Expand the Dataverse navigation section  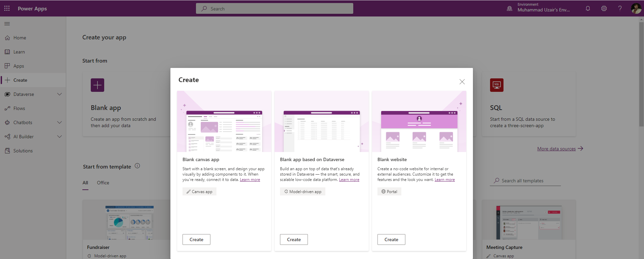(59, 94)
